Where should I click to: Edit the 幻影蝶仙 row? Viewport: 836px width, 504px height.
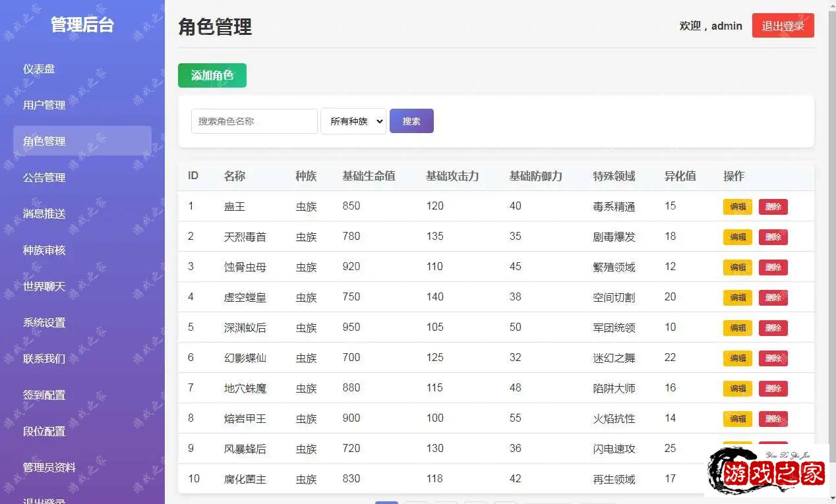point(737,358)
